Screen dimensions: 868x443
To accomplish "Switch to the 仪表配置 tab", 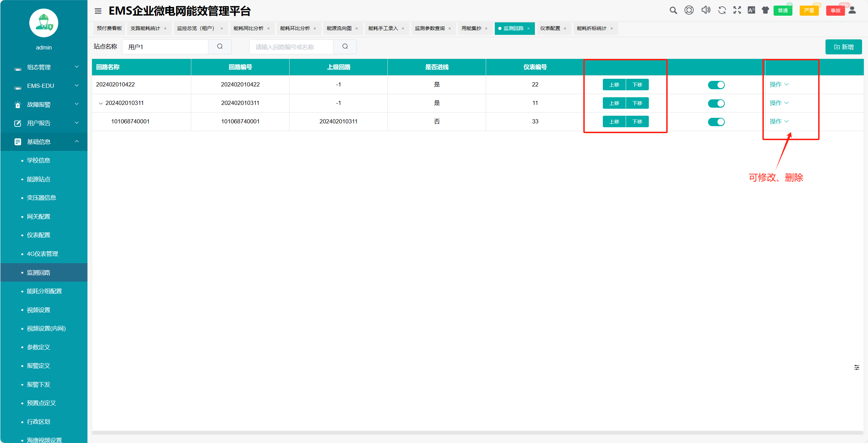I will [x=550, y=29].
